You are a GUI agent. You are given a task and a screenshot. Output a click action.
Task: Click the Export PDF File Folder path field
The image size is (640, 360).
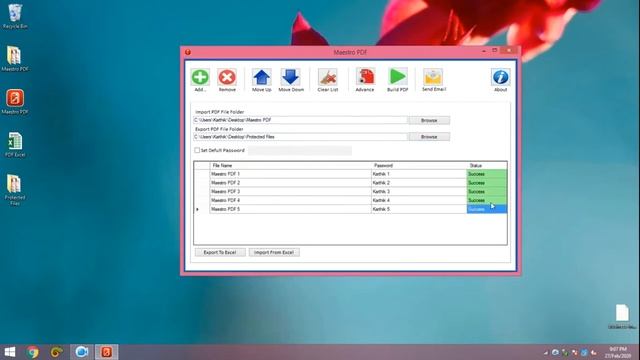coord(300,137)
